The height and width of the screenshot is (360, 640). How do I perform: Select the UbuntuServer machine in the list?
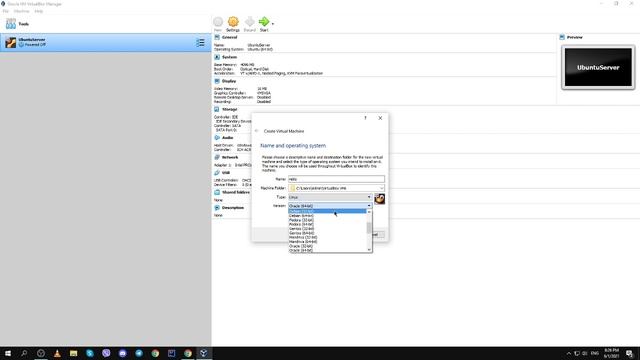click(x=105, y=42)
